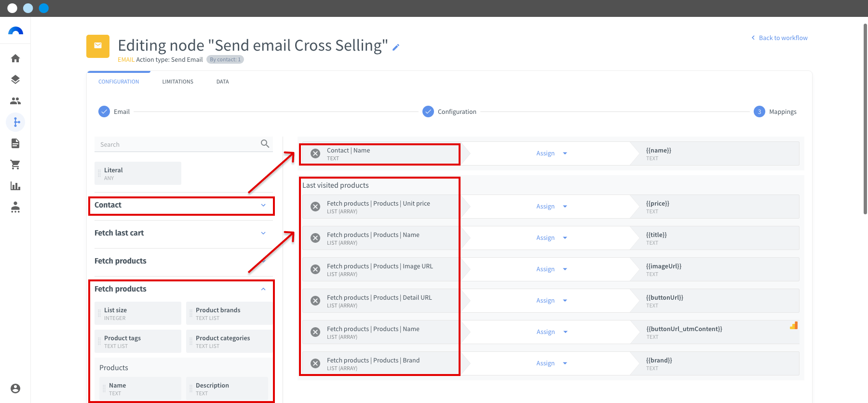
Task: Open the bar chart analytics icon
Action: (x=15, y=186)
